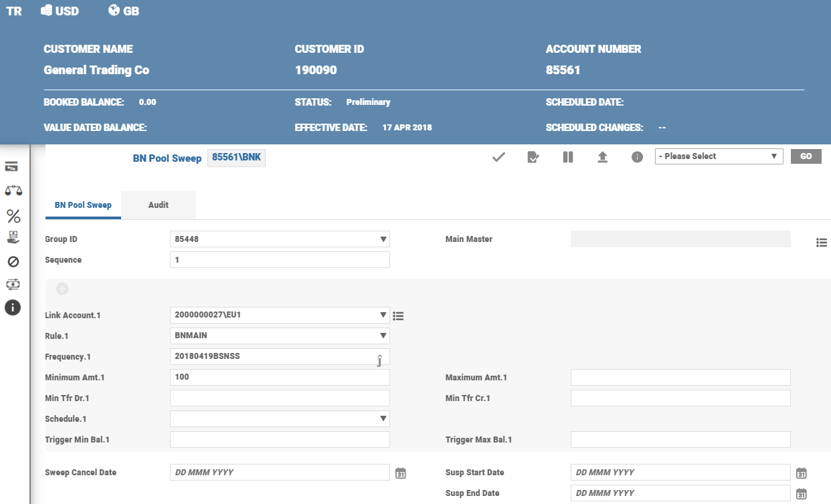Open the Rule.1 dropdown showing BNMAIN
This screenshot has height=504, width=831.
(x=383, y=336)
